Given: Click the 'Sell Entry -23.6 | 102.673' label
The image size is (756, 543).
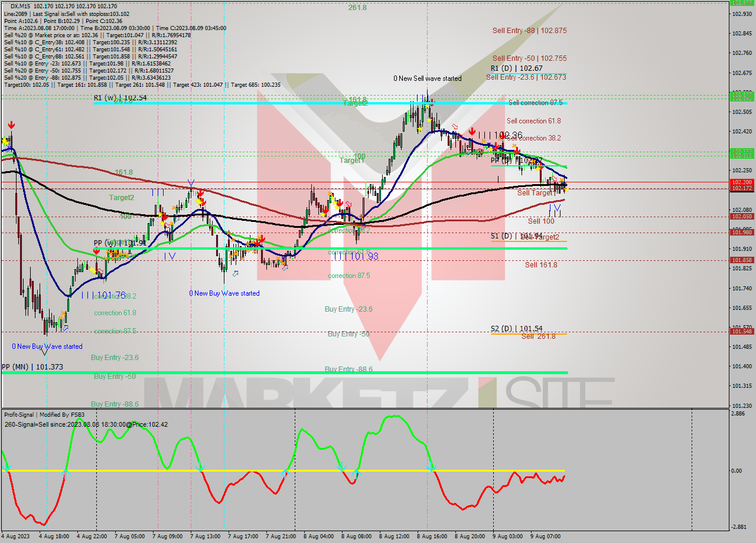Looking at the screenshot, I should 526,77.
